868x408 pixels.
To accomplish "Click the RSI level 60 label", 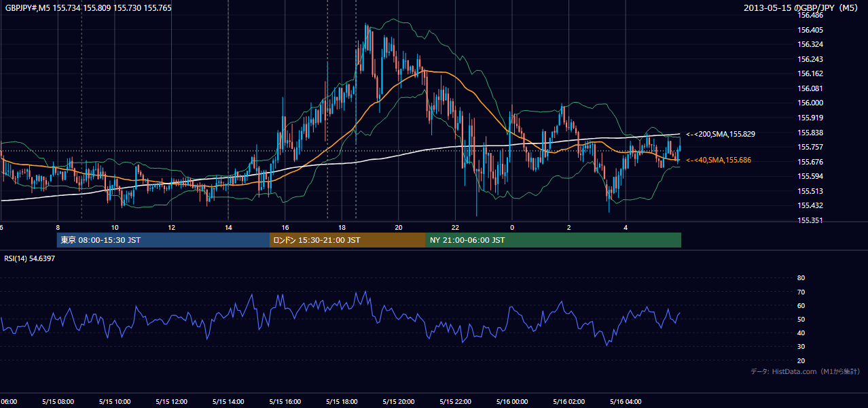I will (x=801, y=305).
